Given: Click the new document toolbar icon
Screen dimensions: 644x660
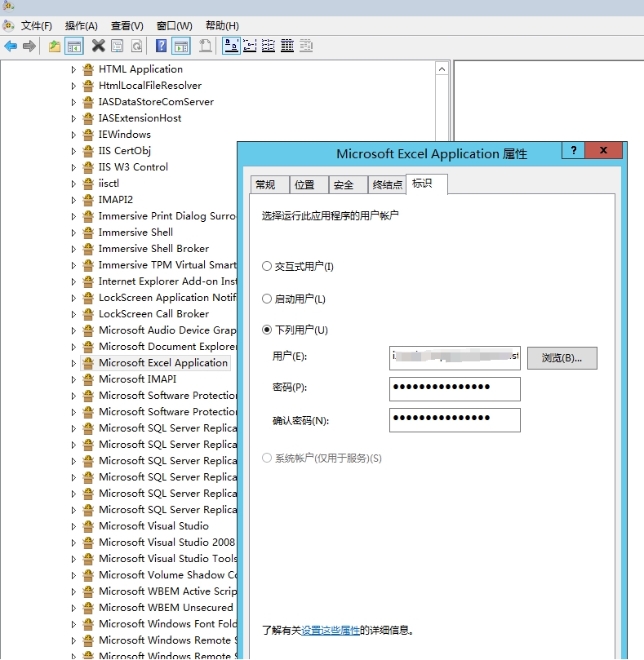Looking at the screenshot, I should pyautogui.click(x=205, y=46).
